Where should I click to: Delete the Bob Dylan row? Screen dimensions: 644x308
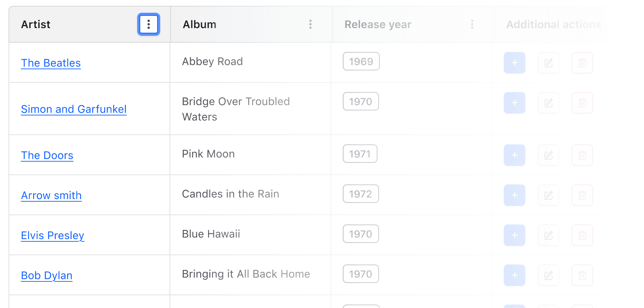point(582,275)
